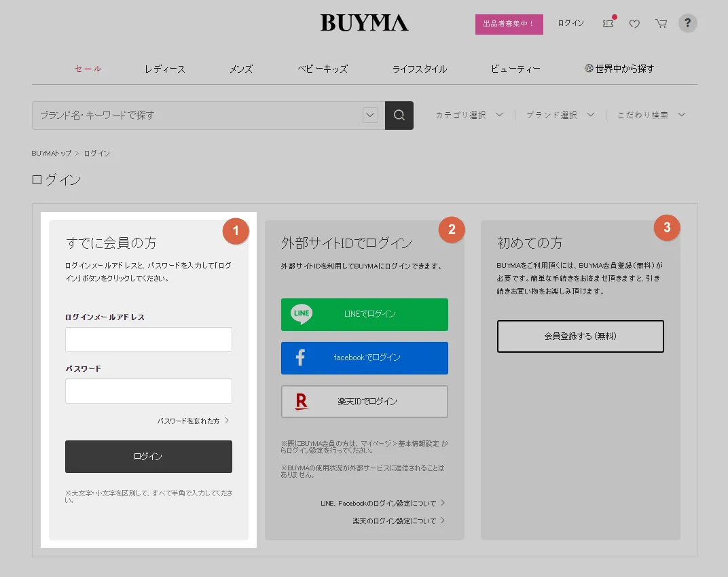Focus the ログインメールアドレス input field

(x=149, y=339)
